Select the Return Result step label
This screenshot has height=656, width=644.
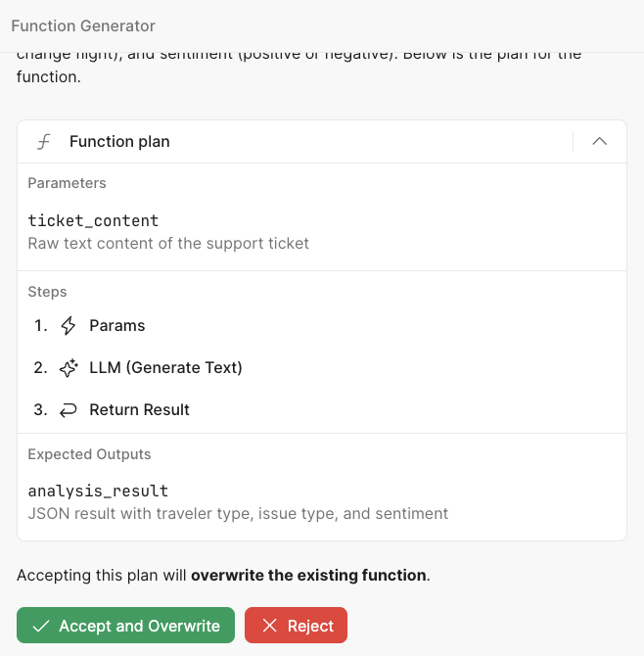pyautogui.click(x=139, y=410)
